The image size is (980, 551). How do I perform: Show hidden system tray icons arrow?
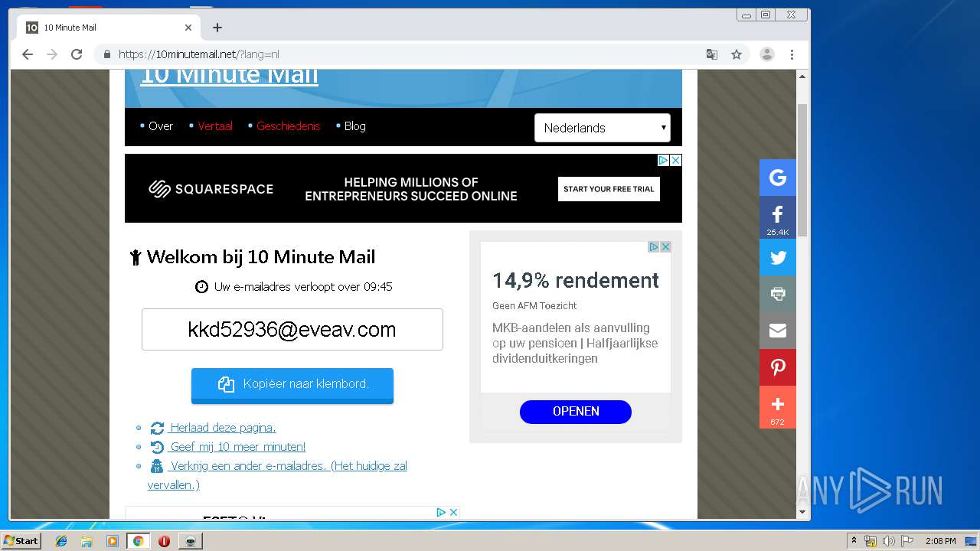tap(854, 541)
